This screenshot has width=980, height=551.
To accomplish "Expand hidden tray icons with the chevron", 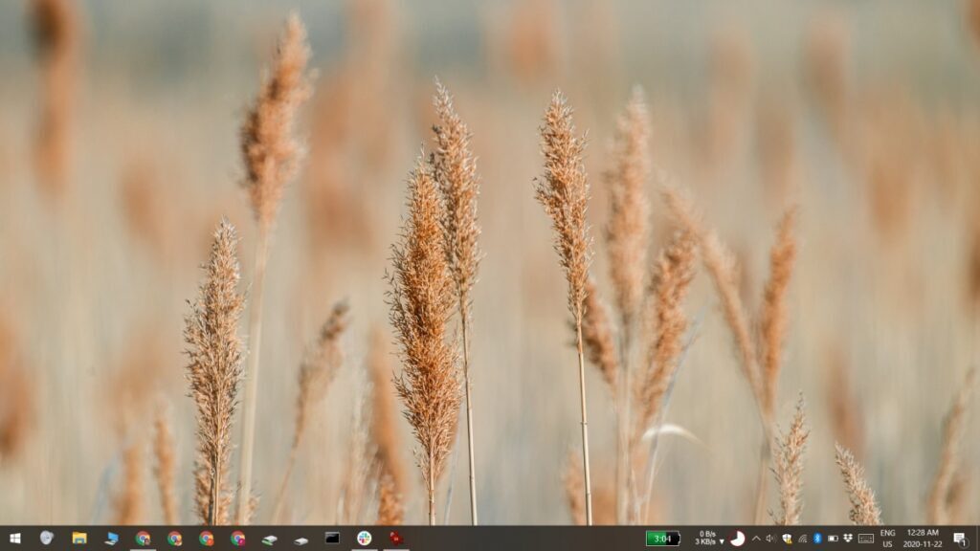I will coord(755,539).
